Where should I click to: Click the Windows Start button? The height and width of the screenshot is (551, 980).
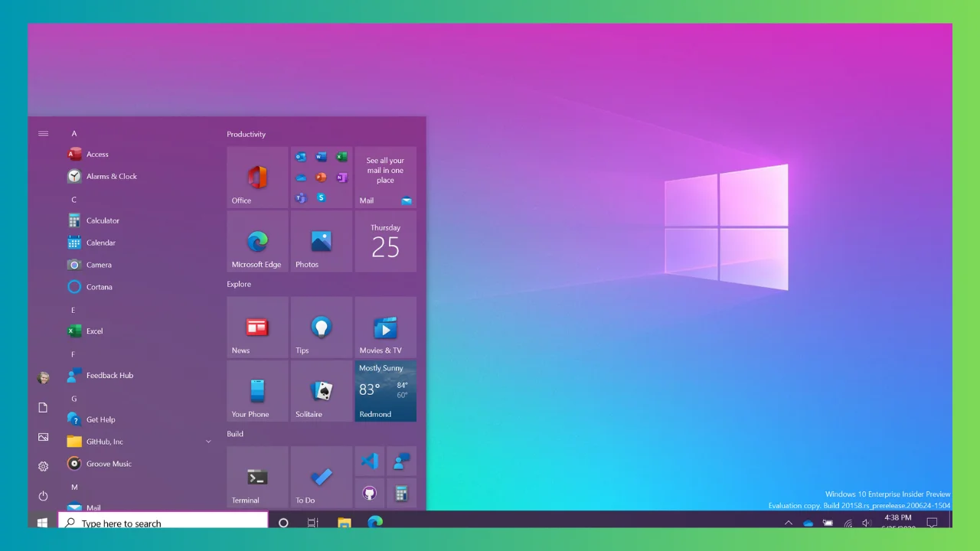(x=43, y=522)
